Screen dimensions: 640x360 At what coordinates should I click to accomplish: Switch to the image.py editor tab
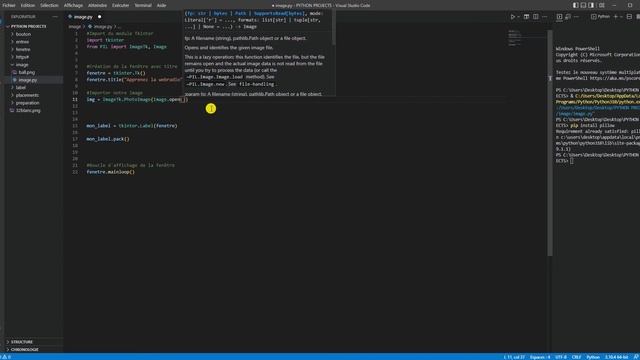(x=83, y=17)
